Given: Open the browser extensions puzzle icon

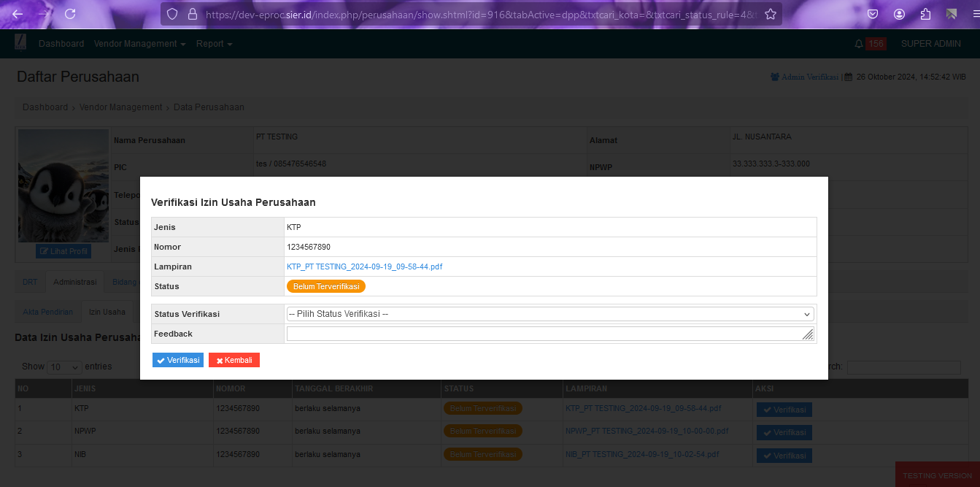Looking at the screenshot, I should [x=925, y=14].
